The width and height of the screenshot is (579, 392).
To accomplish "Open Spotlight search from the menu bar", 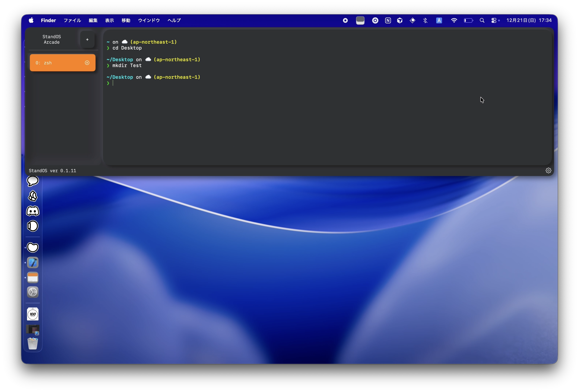I will click(482, 20).
